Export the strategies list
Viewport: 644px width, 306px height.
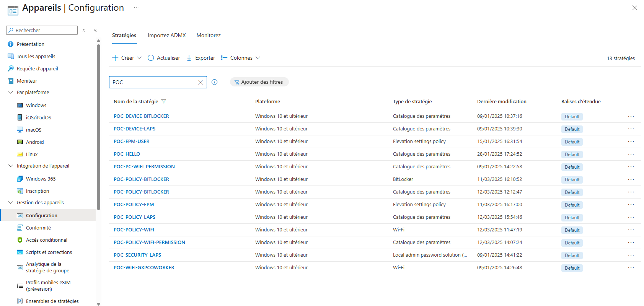click(x=201, y=58)
